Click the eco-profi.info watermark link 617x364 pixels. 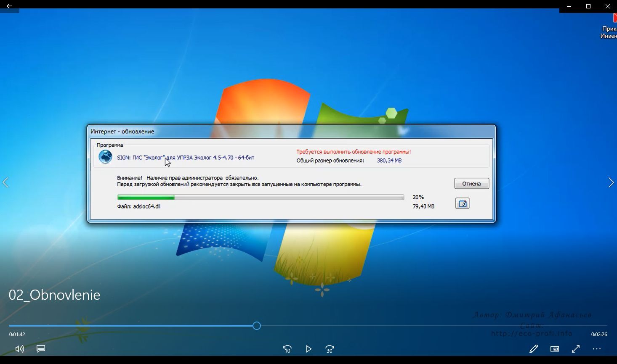(532, 333)
